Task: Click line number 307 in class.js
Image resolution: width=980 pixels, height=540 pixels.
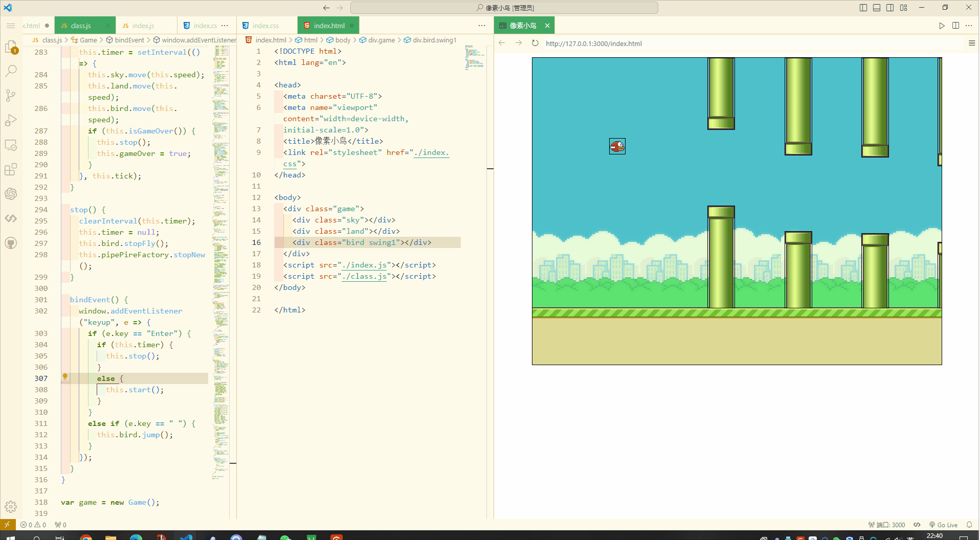Action: point(41,378)
